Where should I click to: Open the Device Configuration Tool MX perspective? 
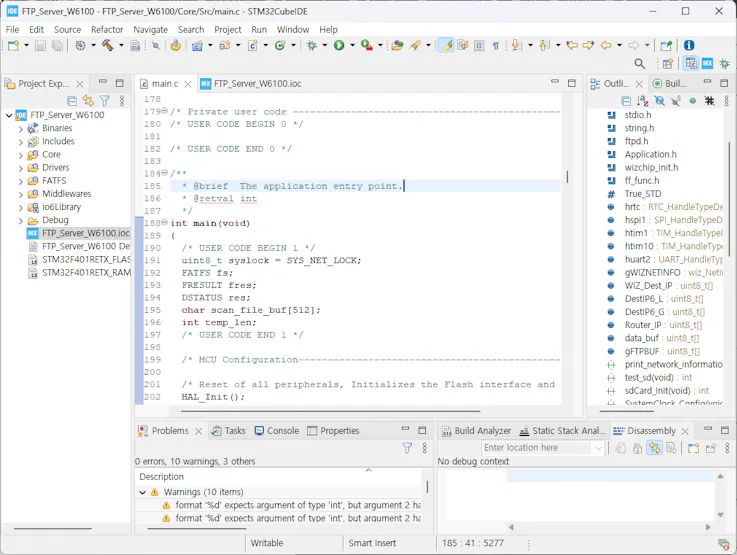coord(707,63)
